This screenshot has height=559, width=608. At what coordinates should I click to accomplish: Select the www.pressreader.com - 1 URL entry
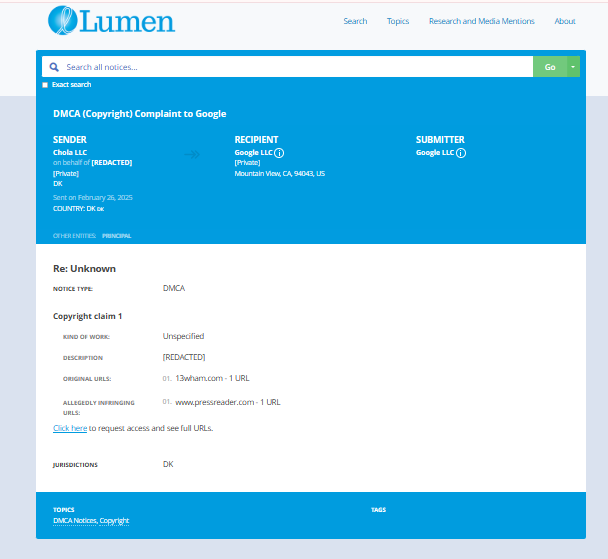click(228, 402)
